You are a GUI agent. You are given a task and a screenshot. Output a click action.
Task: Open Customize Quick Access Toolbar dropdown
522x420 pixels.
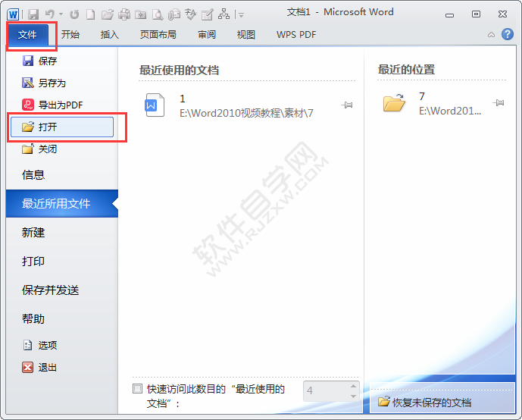pyautogui.click(x=241, y=15)
